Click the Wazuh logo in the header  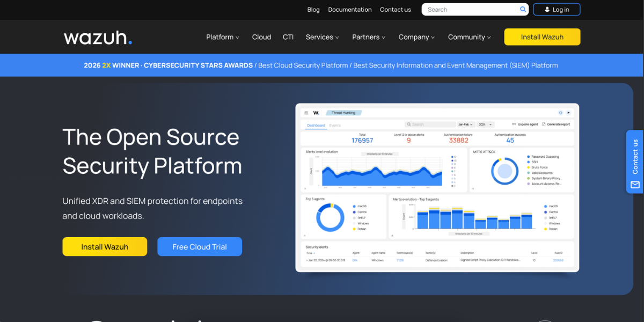coord(98,38)
